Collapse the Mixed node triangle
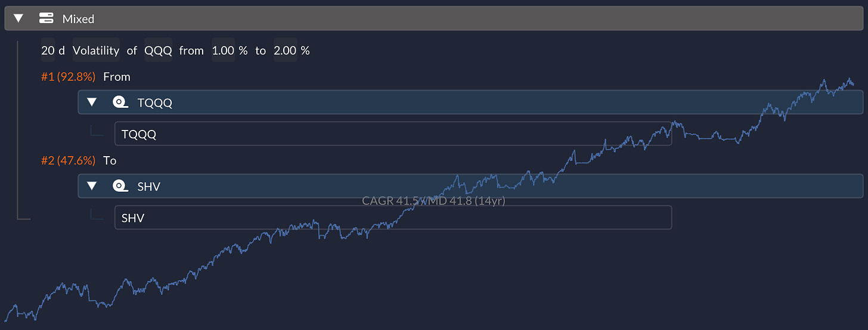868x330 pixels. coord(18,18)
